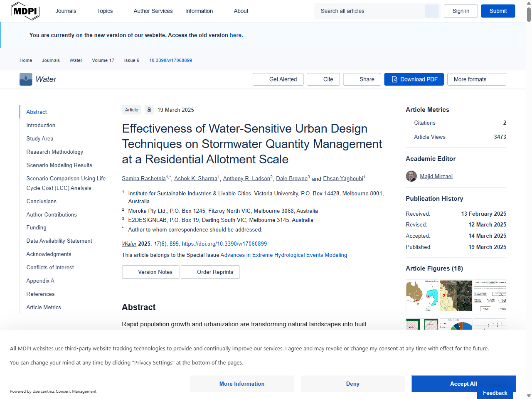This screenshot has width=532, height=399.
Task: Open Majid Mirzaei's editor profile photo
Action: [x=411, y=176]
